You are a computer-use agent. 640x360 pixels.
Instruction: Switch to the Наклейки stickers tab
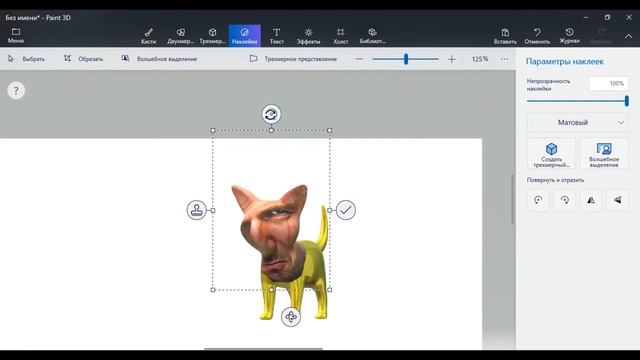pos(244,36)
